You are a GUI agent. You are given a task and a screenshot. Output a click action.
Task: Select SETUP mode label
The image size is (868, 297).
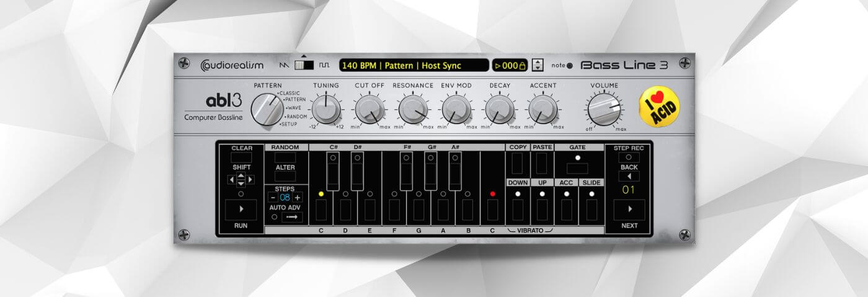click(x=290, y=124)
